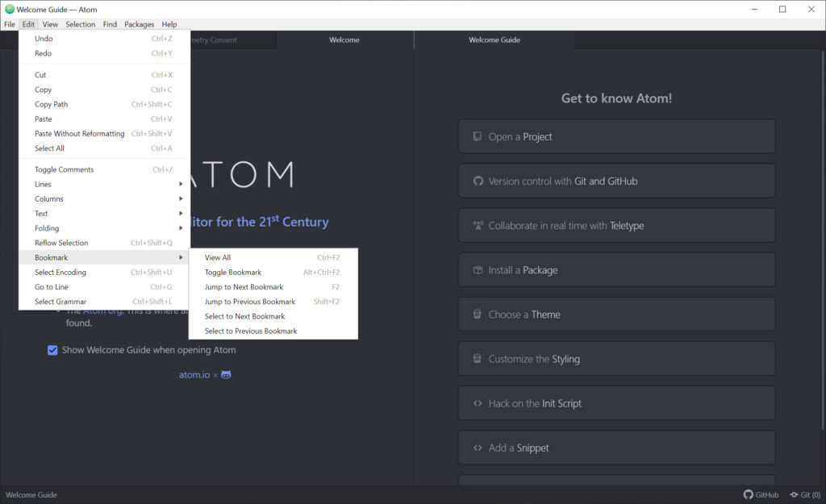Switch to the Welcome Guide tab

(x=494, y=40)
